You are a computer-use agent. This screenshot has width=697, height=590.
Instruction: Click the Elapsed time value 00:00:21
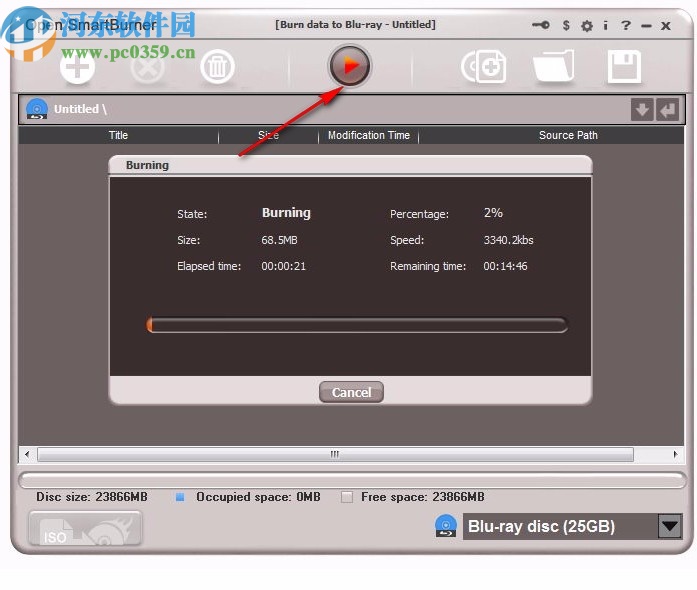pos(284,266)
